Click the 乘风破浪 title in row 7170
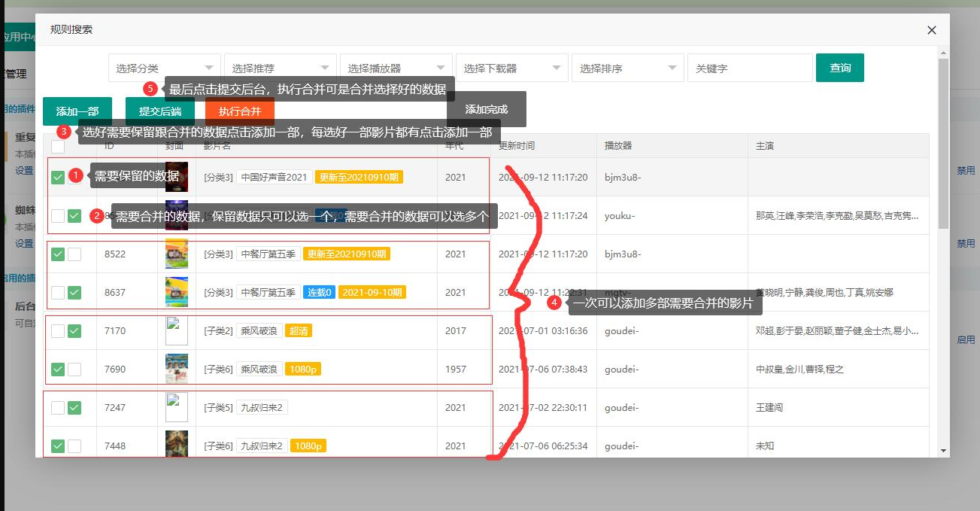Screen dimensions: 980x511 coord(259,330)
